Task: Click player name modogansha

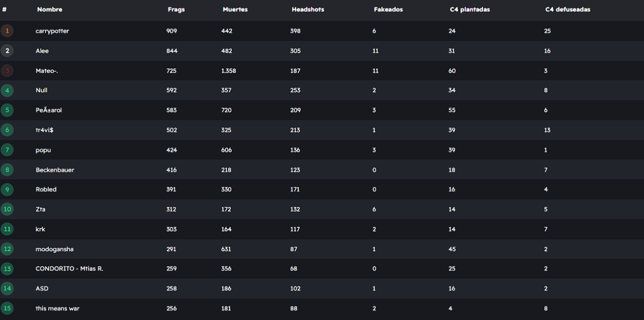Action: coord(54,249)
